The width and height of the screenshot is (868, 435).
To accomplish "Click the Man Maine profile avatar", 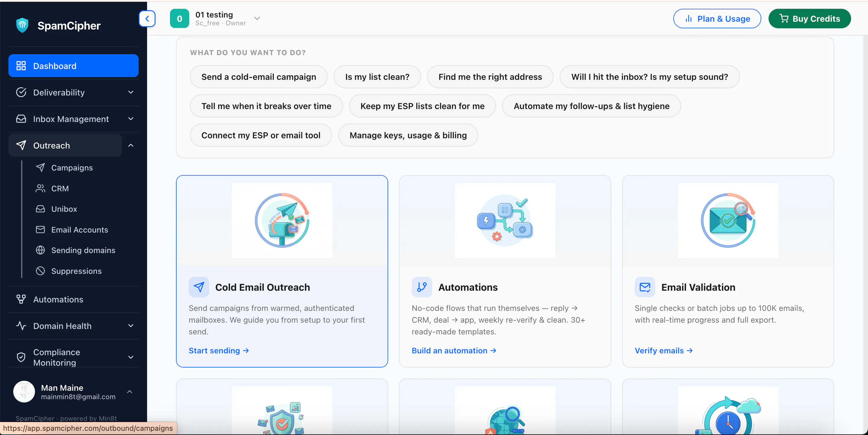I will (24, 392).
